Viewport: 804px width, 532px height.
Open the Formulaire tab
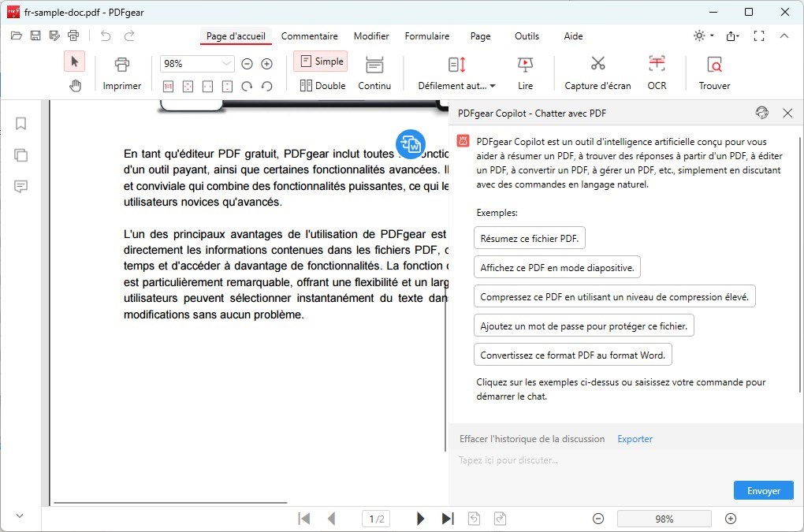click(x=426, y=36)
